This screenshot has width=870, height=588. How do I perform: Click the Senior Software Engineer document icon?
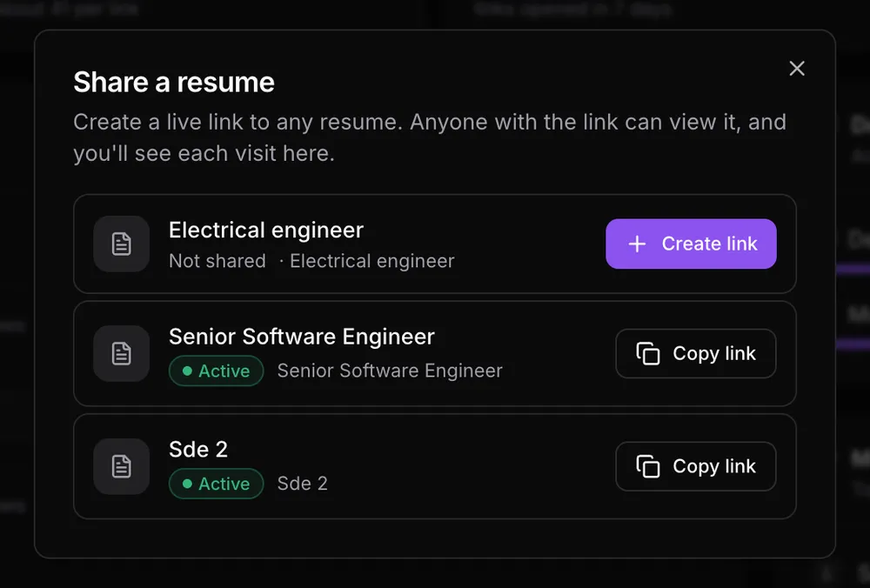pyautogui.click(x=122, y=353)
